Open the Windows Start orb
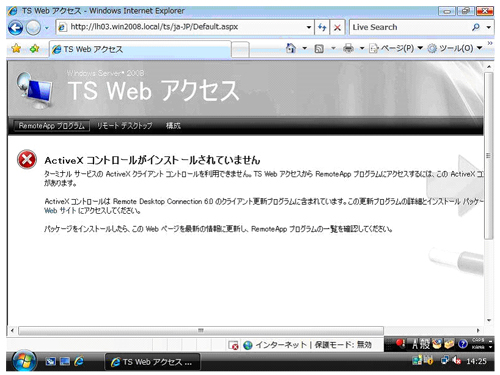500x375 pixels. [x=24, y=361]
